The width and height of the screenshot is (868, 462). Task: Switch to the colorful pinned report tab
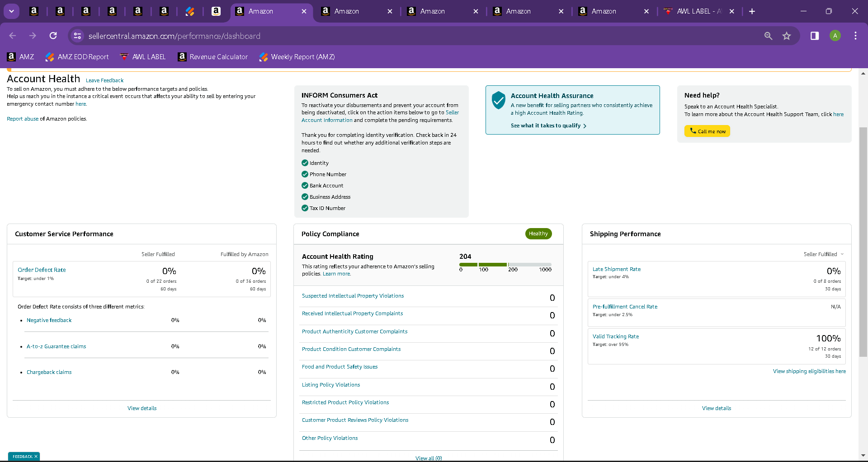[190, 11]
